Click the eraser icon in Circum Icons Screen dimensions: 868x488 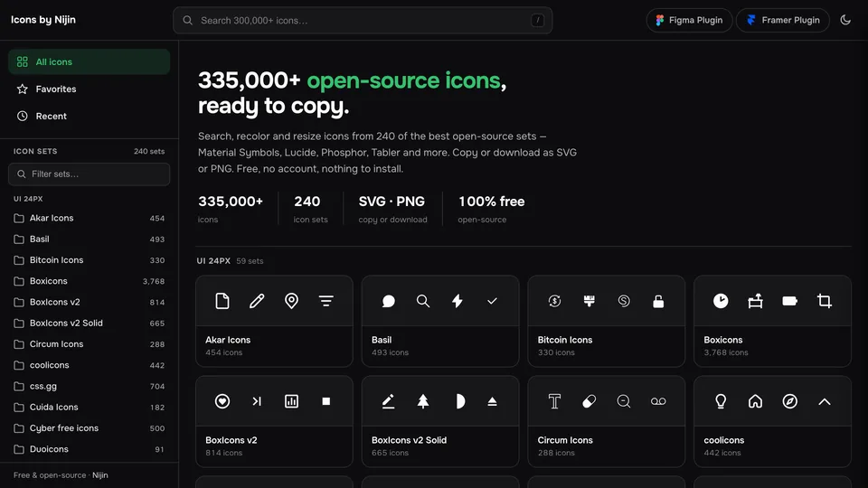[589, 401]
